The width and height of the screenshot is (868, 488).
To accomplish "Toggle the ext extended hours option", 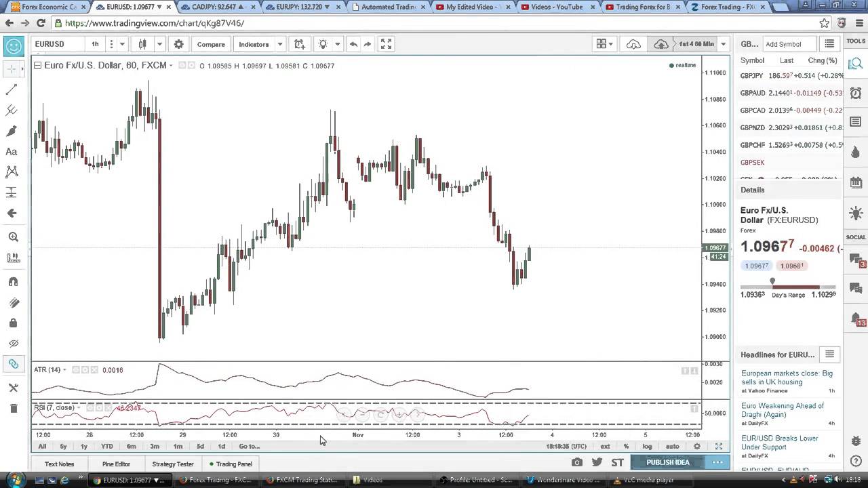I will pos(605,446).
